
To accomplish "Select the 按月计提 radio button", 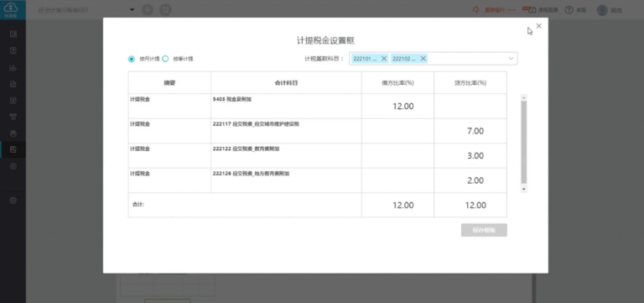I will tap(132, 59).
